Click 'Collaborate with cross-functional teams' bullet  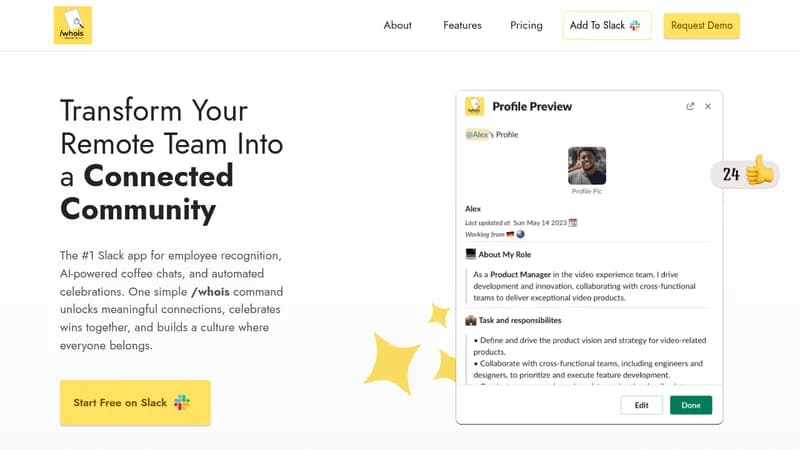pyautogui.click(x=588, y=369)
